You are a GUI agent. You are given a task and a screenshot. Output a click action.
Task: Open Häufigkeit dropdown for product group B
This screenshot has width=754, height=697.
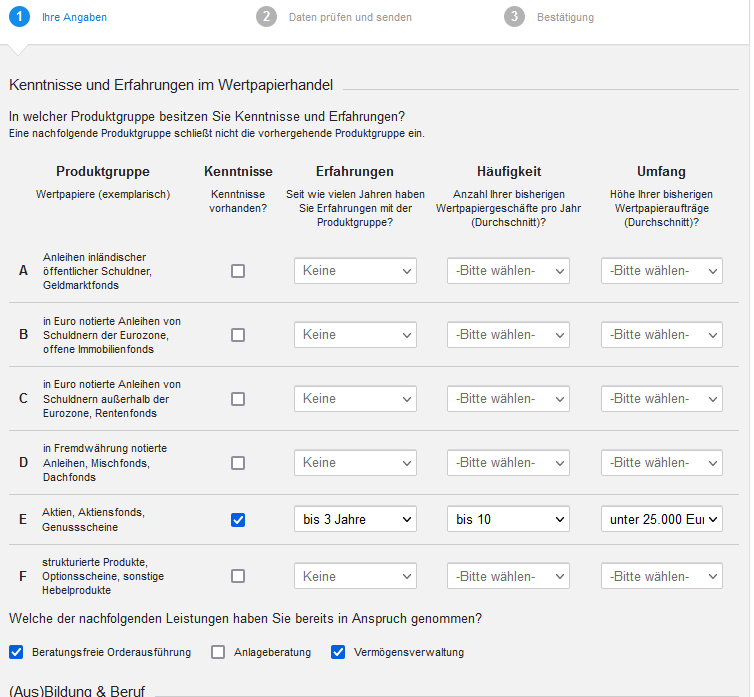[508, 335]
